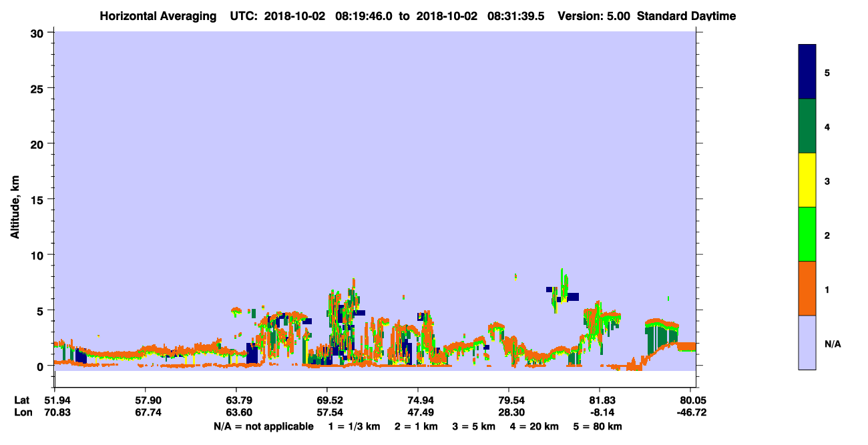Image resolution: width=868 pixels, height=445 pixels.
Task: Click the orange color bar segment 1
Action: click(807, 288)
